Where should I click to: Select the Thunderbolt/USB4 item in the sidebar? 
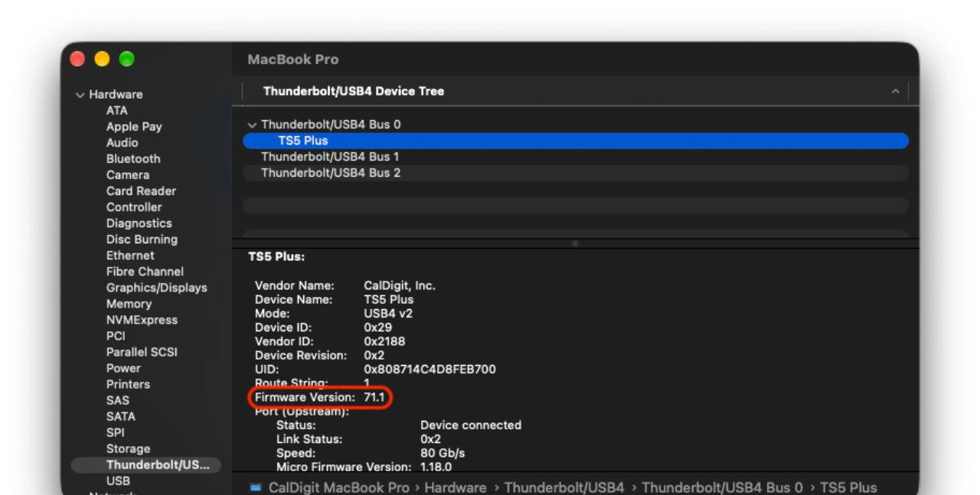pyautogui.click(x=145, y=464)
